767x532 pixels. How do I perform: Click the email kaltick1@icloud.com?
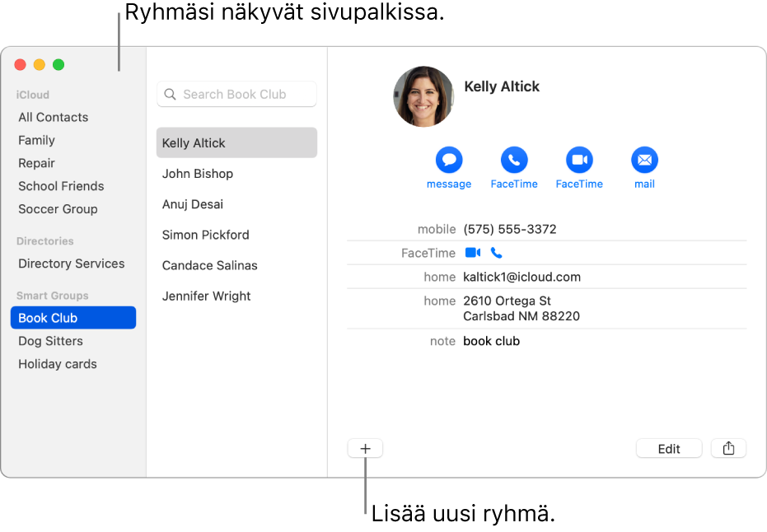point(522,278)
